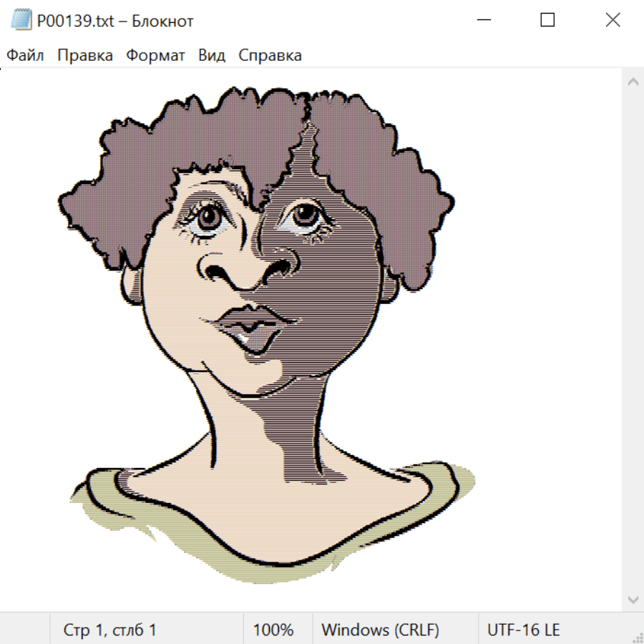
Task: Click the scroll up arrow
Action: pyautogui.click(x=633, y=82)
